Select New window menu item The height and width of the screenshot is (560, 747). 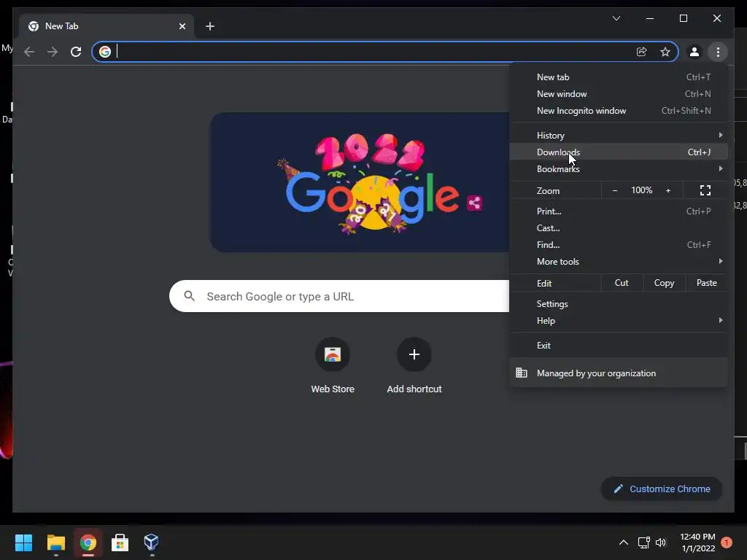tap(619, 94)
